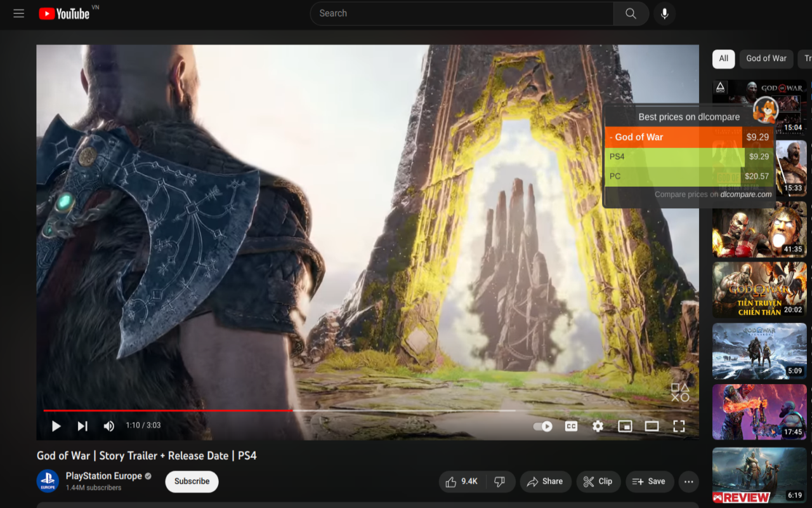Open PlayStation Europe channel avatar
This screenshot has height=508, width=812.
point(48,481)
